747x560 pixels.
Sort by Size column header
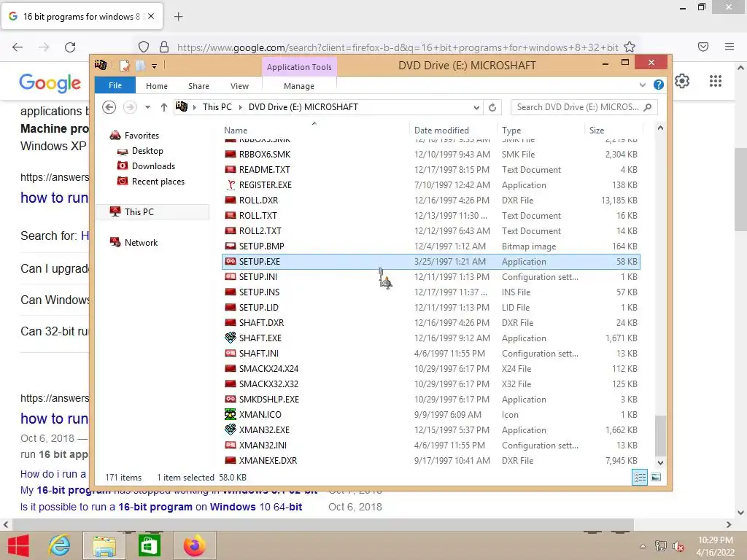click(x=614, y=130)
